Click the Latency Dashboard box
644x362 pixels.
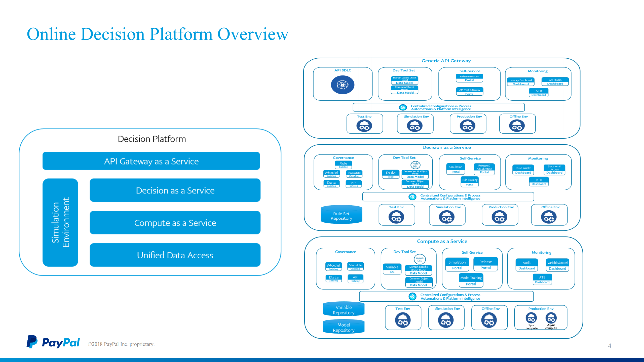tap(520, 82)
